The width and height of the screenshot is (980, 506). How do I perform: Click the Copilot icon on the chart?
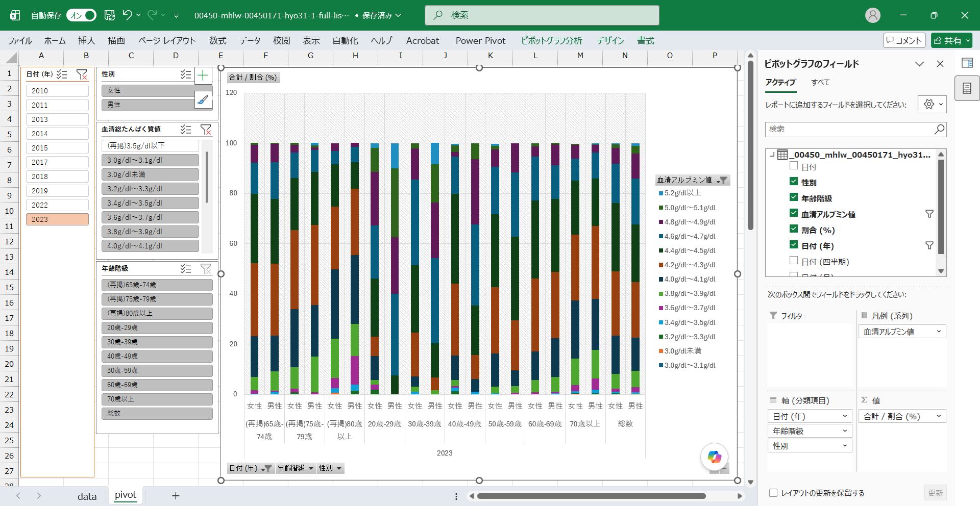click(714, 457)
